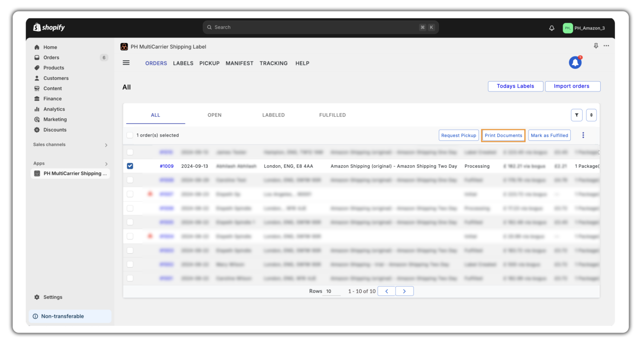The image size is (644, 342).
Task: Toggle the select-all orders checkbox
Action: [130, 135]
